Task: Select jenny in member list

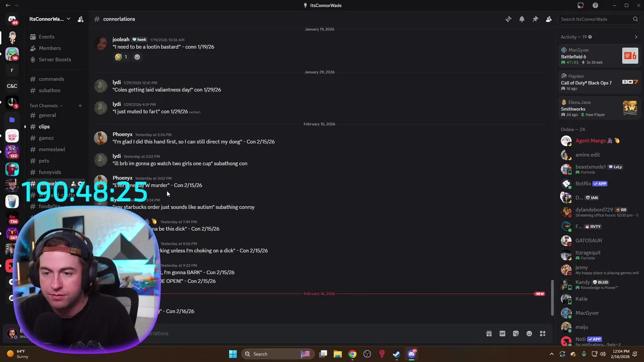Action: (599, 269)
